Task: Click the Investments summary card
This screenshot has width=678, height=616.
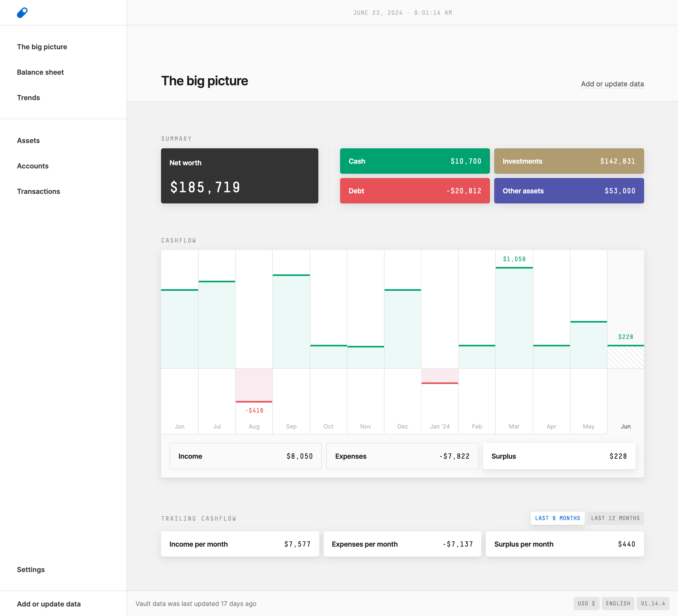Action: (x=569, y=161)
